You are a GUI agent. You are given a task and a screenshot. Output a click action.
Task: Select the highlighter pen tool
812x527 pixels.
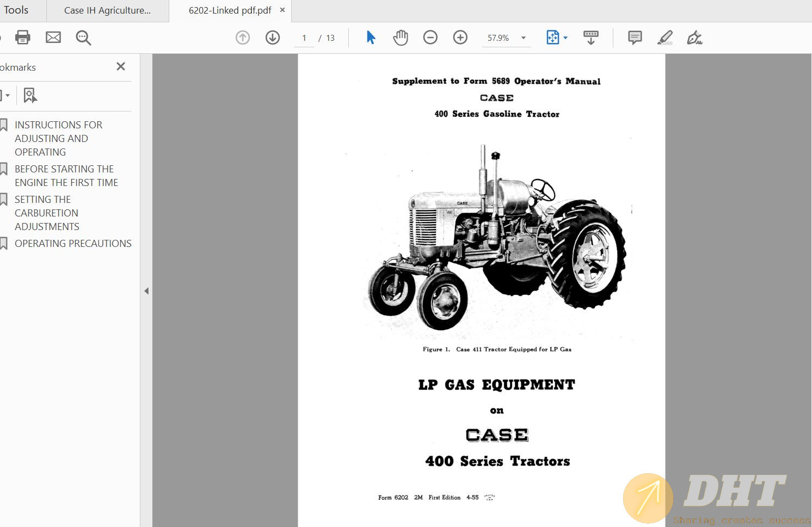[665, 38]
